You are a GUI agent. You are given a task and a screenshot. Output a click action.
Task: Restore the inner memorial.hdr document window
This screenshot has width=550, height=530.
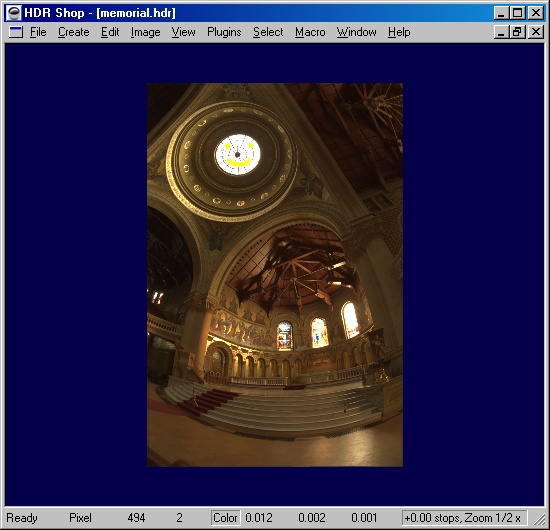(517, 32)
